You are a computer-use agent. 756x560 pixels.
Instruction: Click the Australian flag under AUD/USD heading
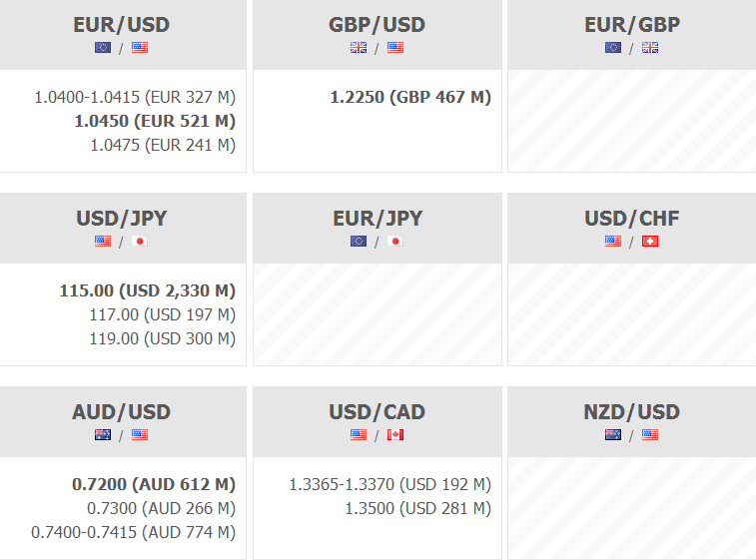(x=103, y=434)
